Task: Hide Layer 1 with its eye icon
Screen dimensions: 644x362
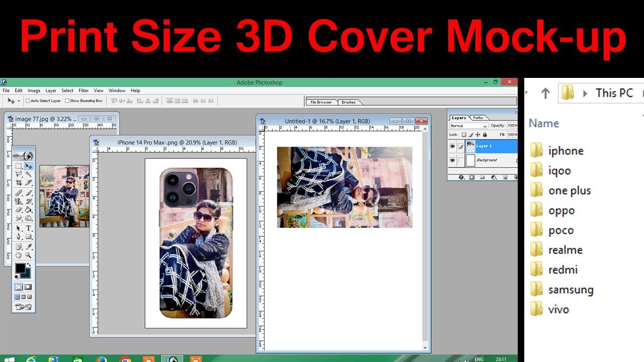Action: (452, 146)
